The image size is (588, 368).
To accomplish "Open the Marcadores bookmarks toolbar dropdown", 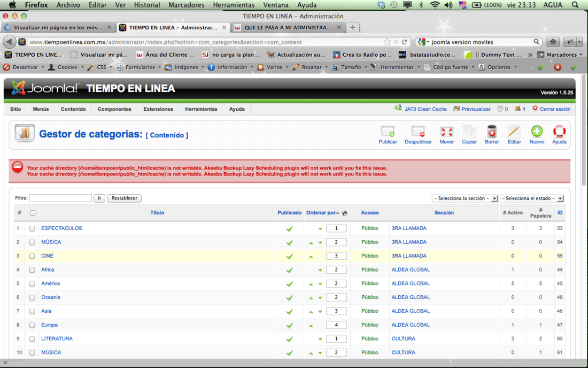I will (x=560, y=55).
